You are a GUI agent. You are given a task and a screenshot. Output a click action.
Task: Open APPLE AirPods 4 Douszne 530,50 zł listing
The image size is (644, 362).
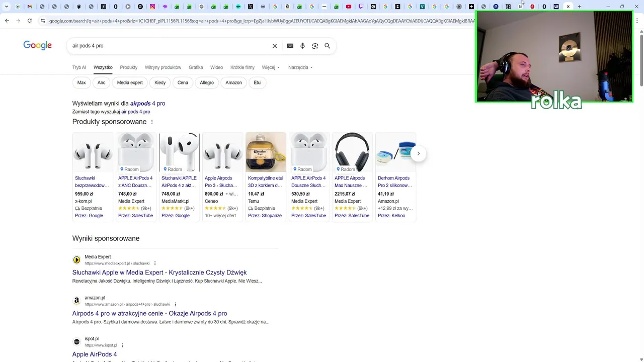pos(308,182)
